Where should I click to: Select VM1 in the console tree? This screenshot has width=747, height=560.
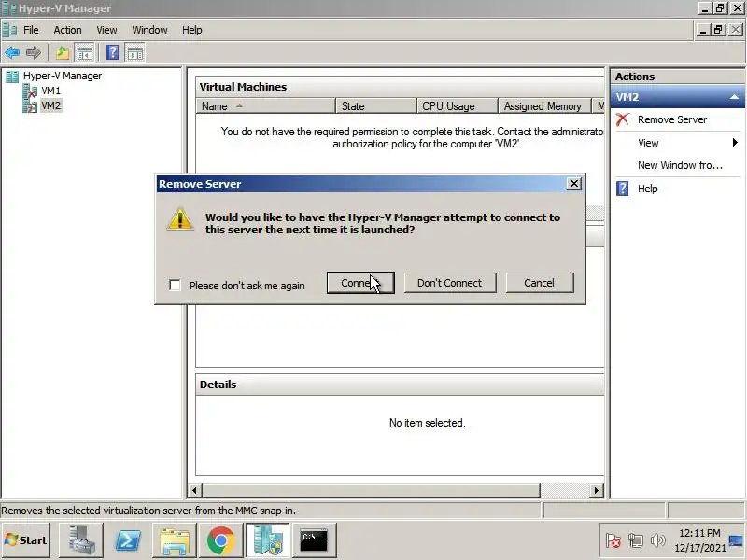tap(50, 91)
